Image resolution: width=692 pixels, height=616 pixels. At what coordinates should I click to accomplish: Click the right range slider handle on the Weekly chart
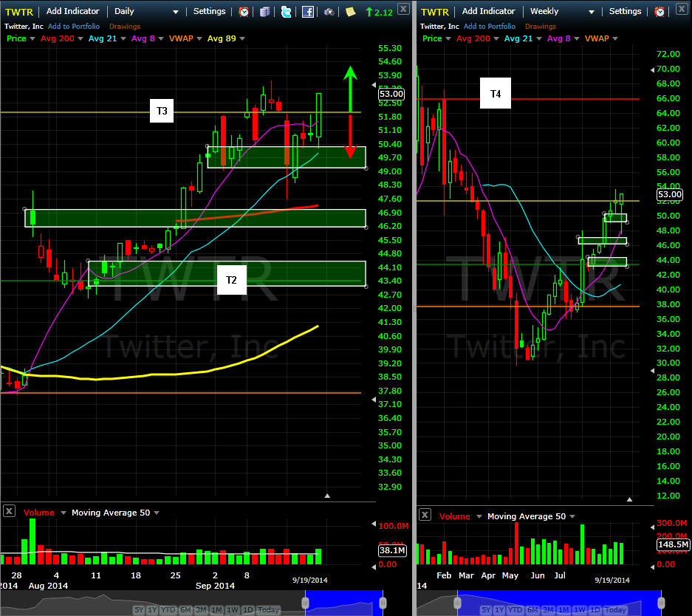[661, 603]
